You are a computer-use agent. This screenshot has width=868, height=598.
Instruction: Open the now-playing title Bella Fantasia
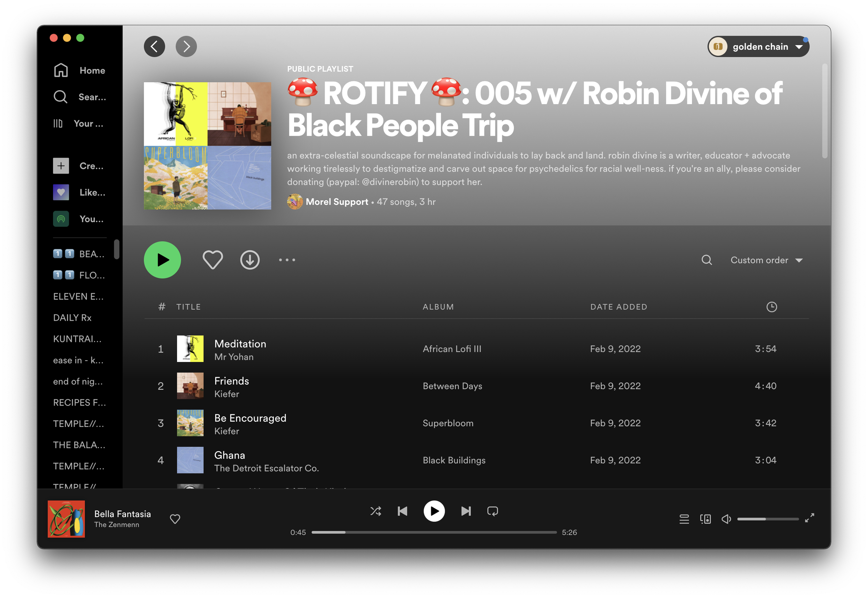(123, 514)
